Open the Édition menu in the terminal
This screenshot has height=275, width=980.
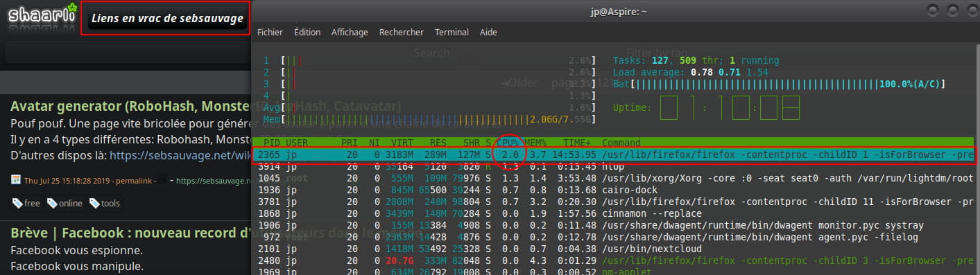coord(307,32)
